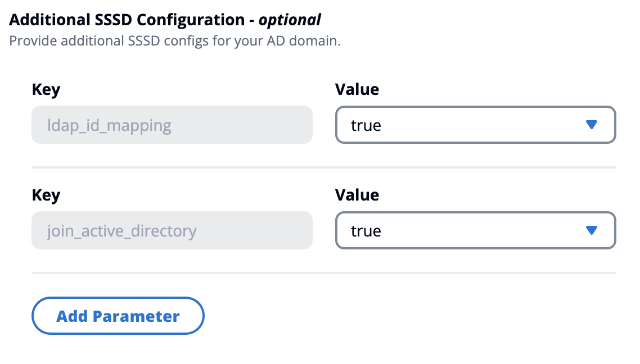Click the Key label above ldap_id_mapping

tap(46, 89)
